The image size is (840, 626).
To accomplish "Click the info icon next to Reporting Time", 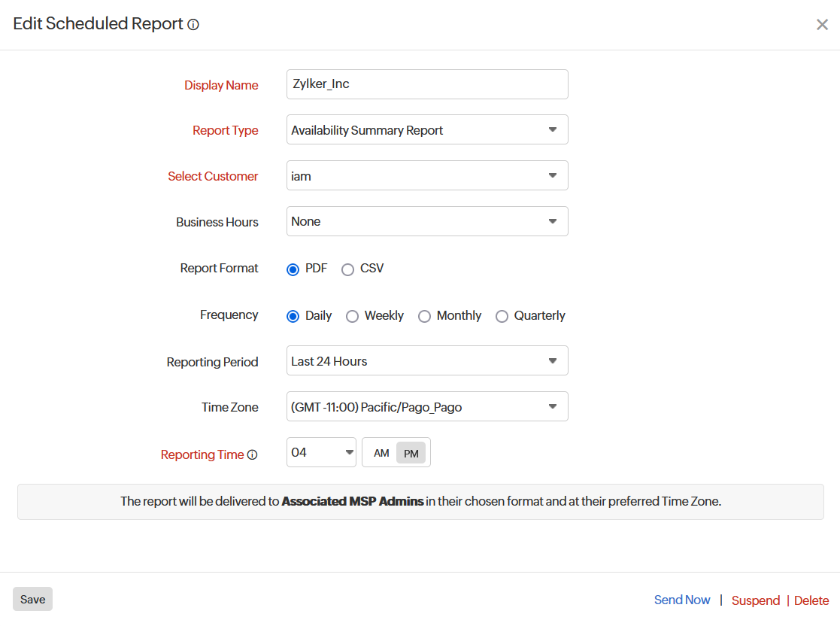I will pyautogui.click(x=252, y=454).
